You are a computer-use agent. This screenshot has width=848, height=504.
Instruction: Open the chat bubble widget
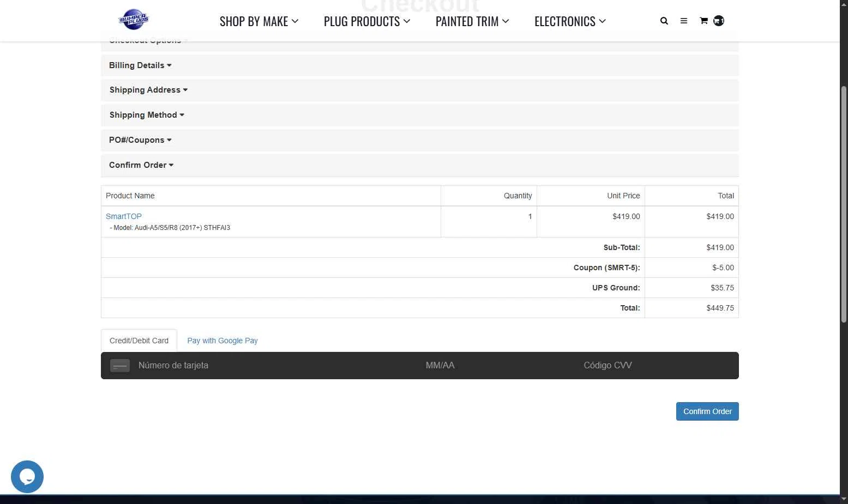pos(27,477)
